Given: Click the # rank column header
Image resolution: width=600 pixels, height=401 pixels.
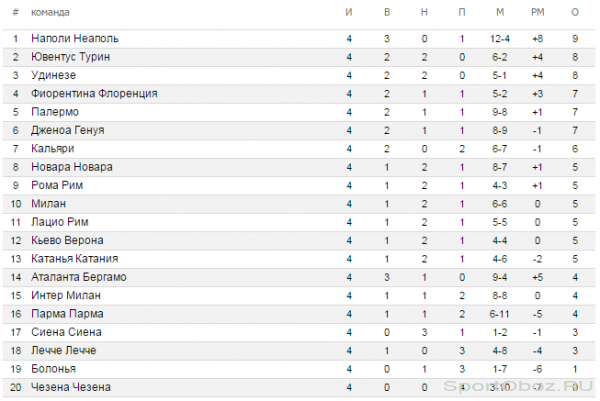Looking at the screenshot, I should (15, 12).
